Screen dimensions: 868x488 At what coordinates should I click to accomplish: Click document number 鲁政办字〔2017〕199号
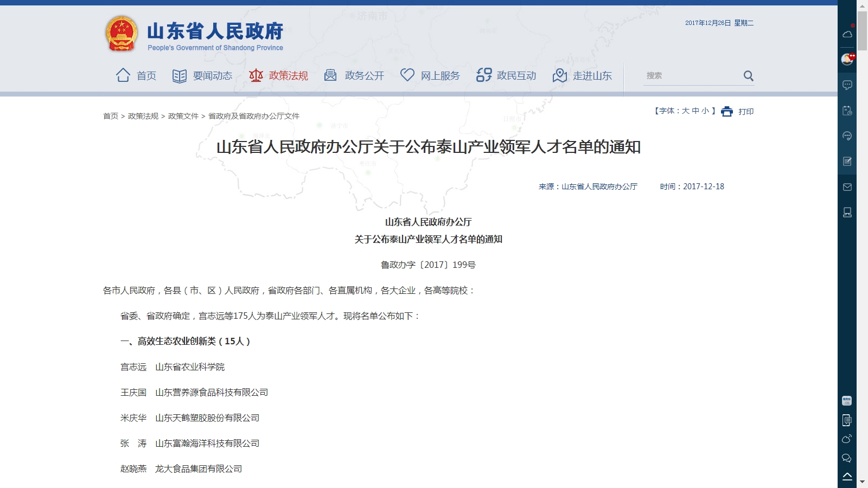point(429,265)
